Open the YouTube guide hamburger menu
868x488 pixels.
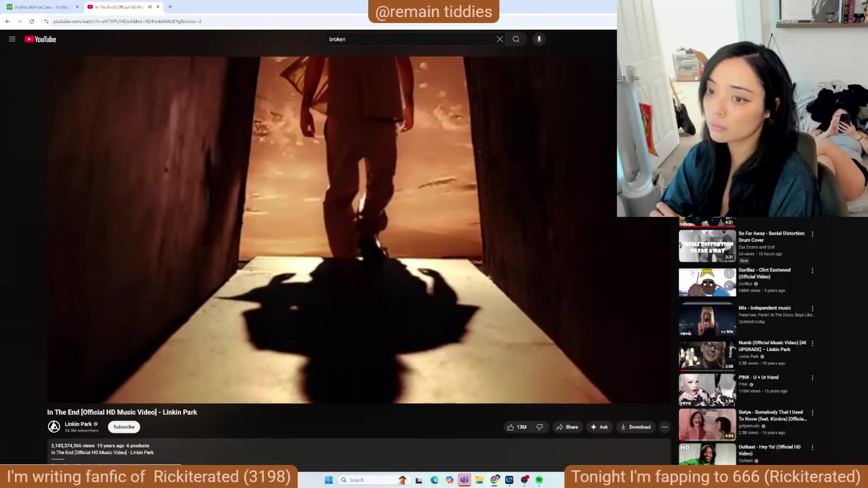[x=12, y=39]
